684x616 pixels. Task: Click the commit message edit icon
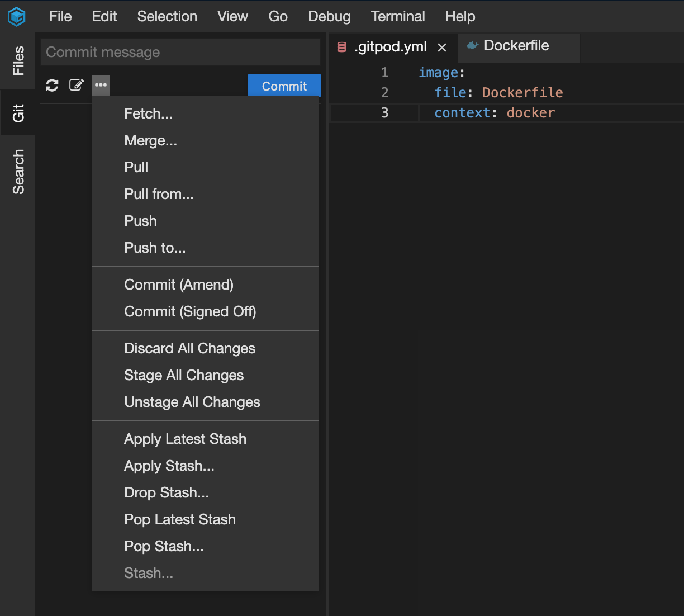tap(77, 85)
